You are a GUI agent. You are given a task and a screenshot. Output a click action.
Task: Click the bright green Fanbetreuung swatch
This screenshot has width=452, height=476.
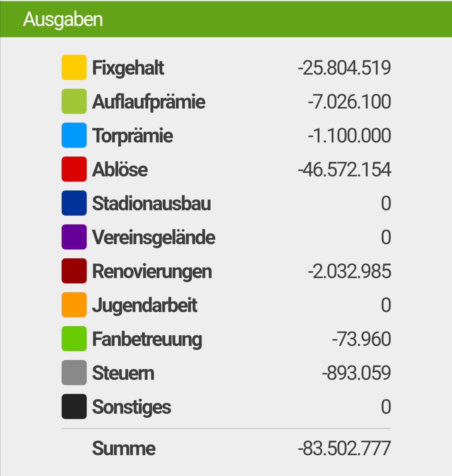pyautogui.click(x=74, y=338)
